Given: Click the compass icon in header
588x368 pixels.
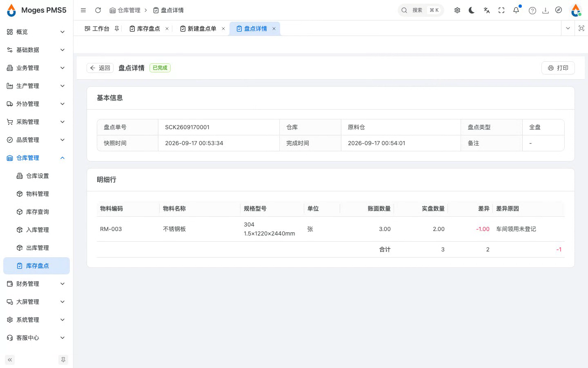Looking at the screenshot, I should click(x=559, y=10).
